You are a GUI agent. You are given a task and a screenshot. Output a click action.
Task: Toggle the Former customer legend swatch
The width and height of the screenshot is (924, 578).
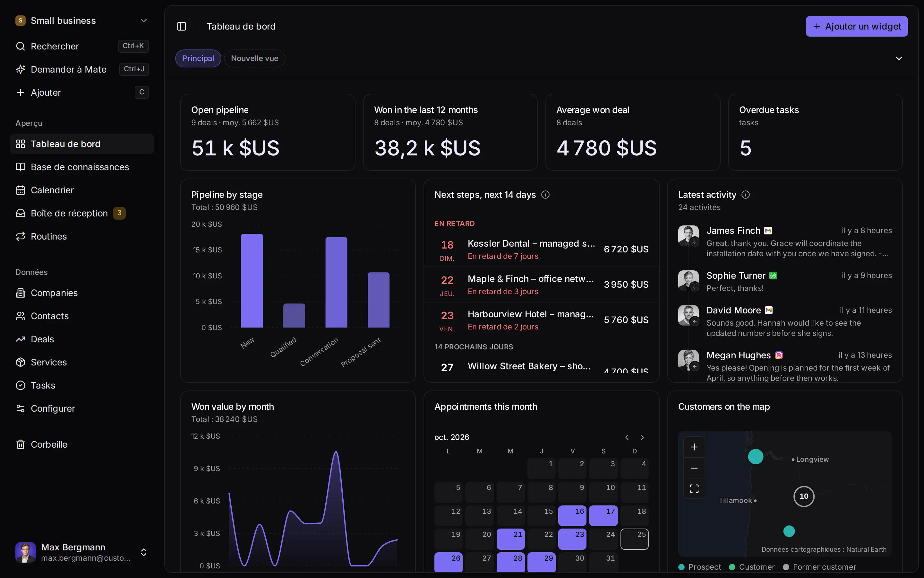click(786, 567)
